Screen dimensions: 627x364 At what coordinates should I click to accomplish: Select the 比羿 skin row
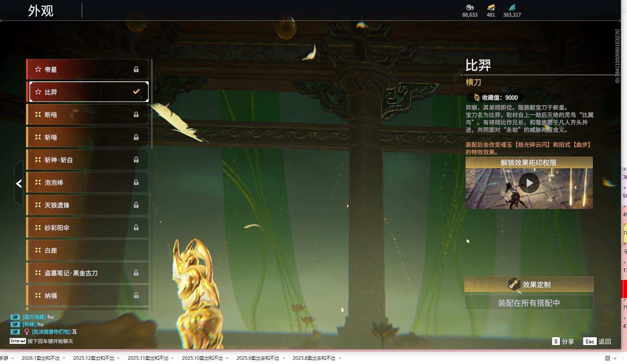click(89, 92)
